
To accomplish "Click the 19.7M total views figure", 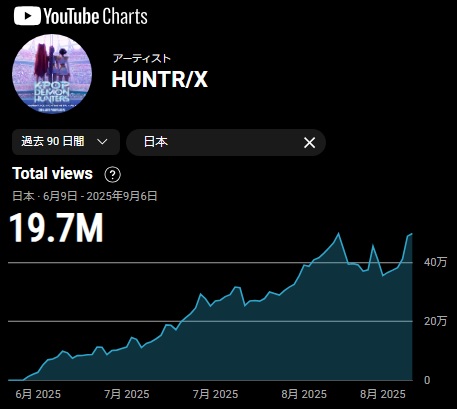I will coord(57,228).
